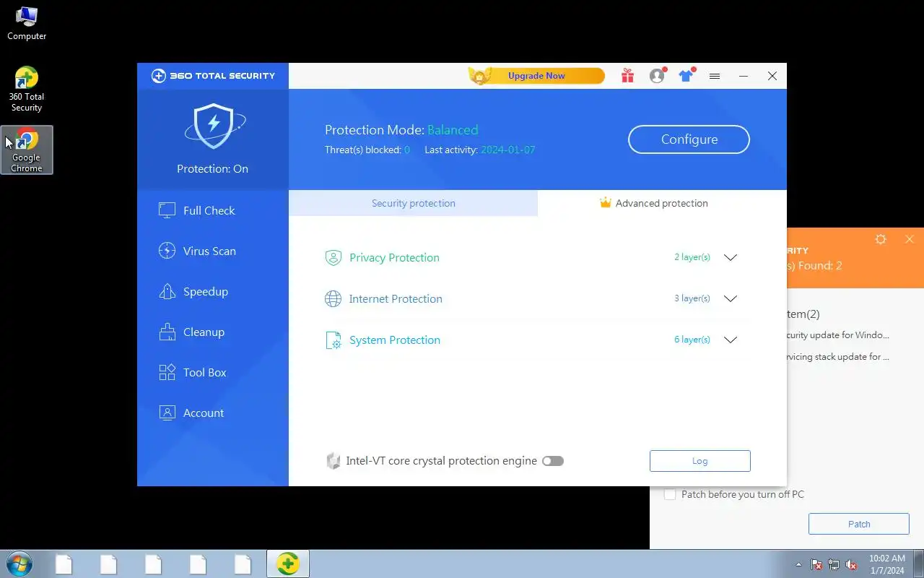Click the Cleanup brush icon
The image size is (924, 578).
click(167, 332)
